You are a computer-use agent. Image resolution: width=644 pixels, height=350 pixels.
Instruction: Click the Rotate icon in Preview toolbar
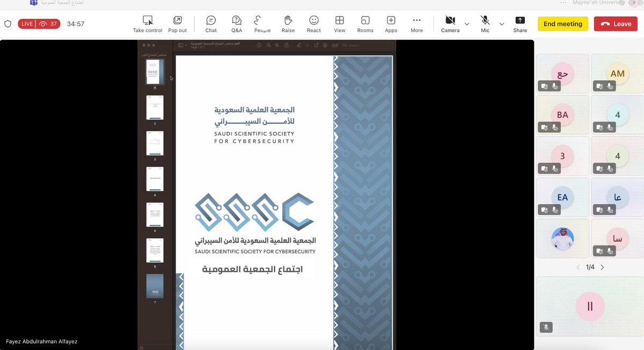[316, 46]
